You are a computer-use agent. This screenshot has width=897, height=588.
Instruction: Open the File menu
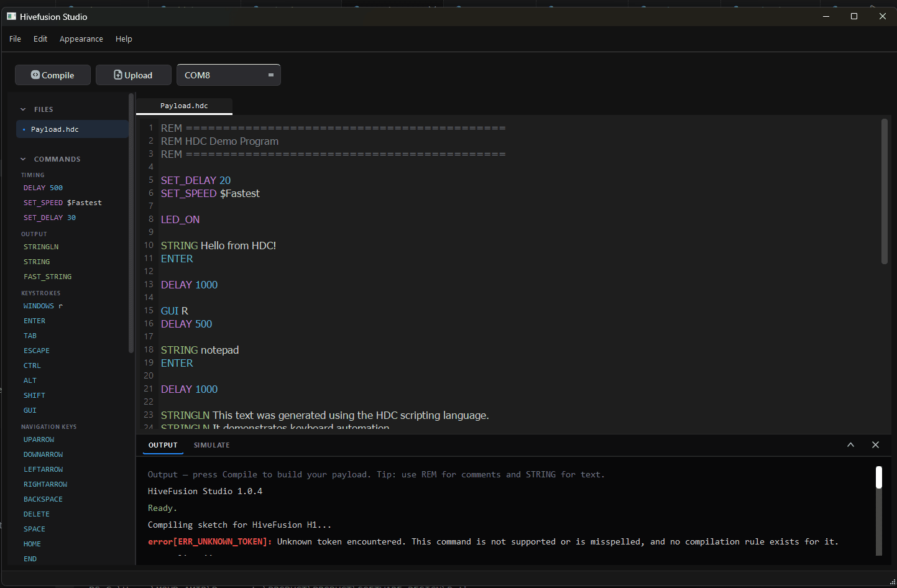pos(15,39)
